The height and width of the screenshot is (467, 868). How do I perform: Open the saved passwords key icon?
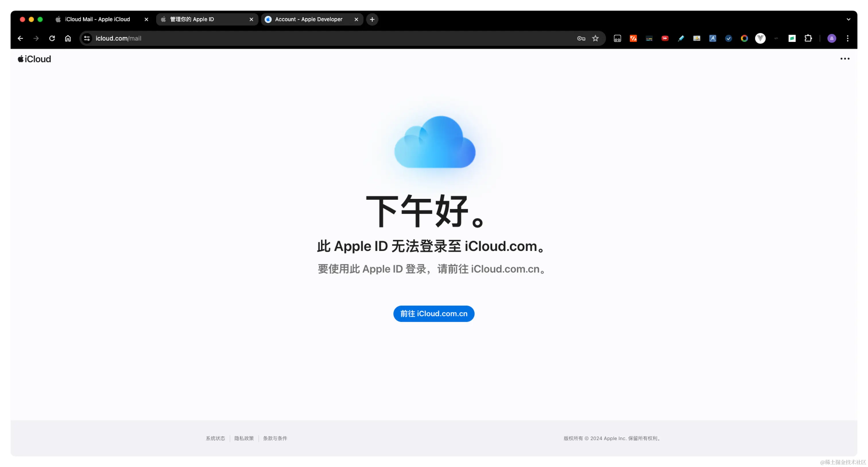tap(581, 38)
